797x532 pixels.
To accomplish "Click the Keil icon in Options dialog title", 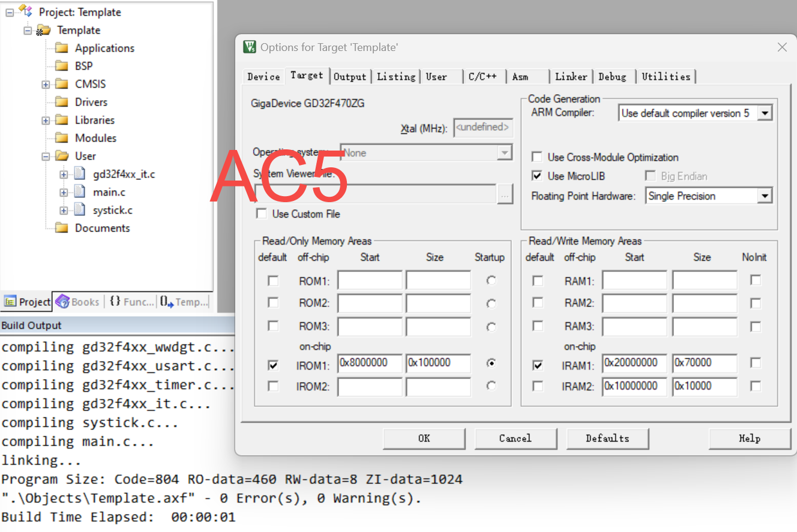I will point(250,47).
